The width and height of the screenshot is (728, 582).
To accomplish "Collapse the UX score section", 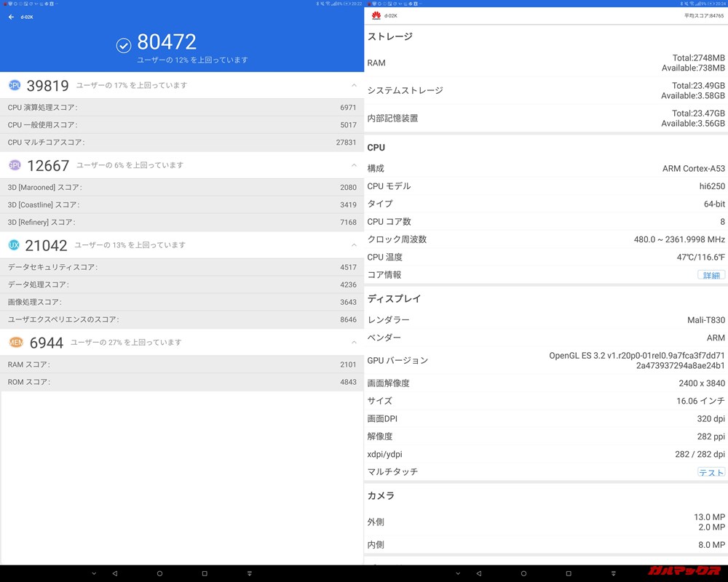I will coord(352,246).
